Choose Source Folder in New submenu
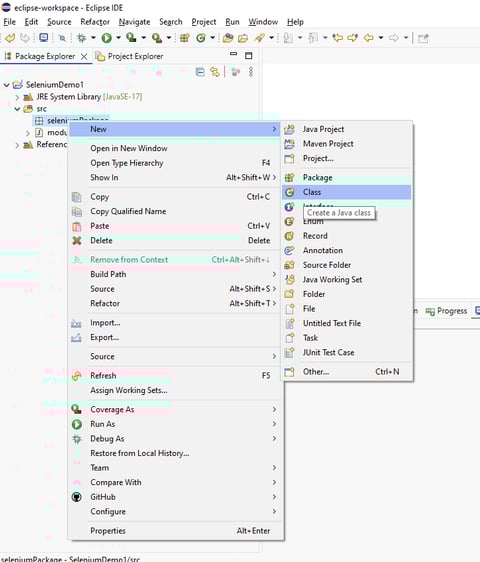480x562 pixels. point(347,265)
